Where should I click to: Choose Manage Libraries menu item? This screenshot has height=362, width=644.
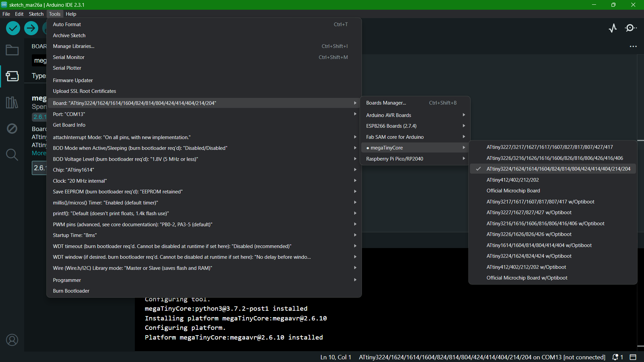[204, 46]
